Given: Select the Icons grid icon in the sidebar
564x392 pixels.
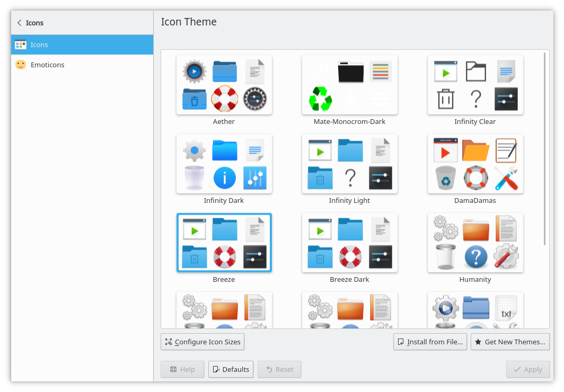Looking at the screenshot, I should (21, 44).
